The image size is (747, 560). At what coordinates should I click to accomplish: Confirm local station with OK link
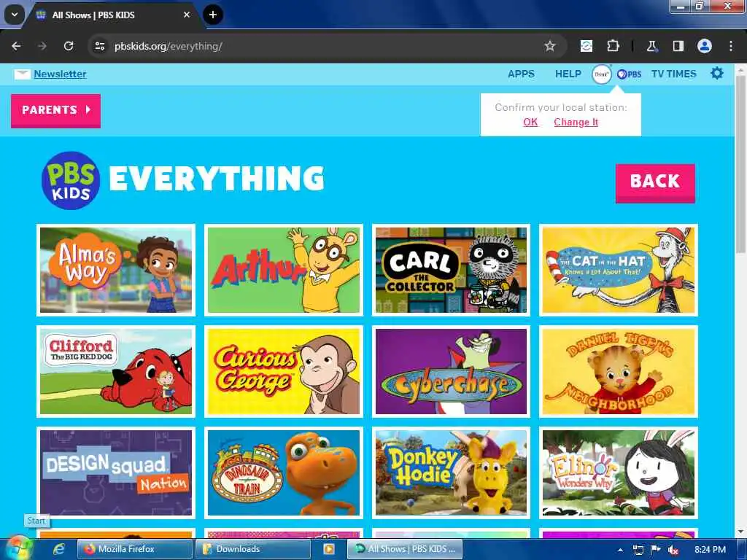(530, 122)
